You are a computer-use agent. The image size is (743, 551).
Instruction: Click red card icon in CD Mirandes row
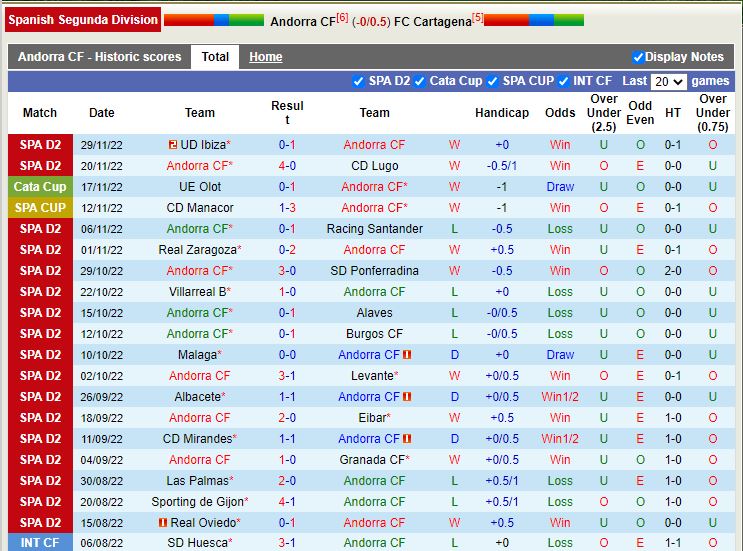click(x=407, y=439)
